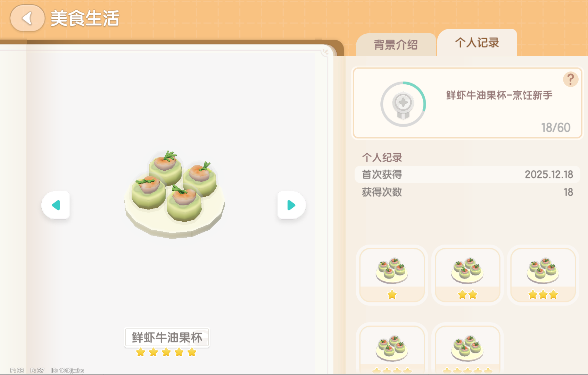Select the one-star 鲜虾牛油果杯 thumbnail
This screenshot has height=375, width=588.
pyautogui.click(x=392, y=275)
